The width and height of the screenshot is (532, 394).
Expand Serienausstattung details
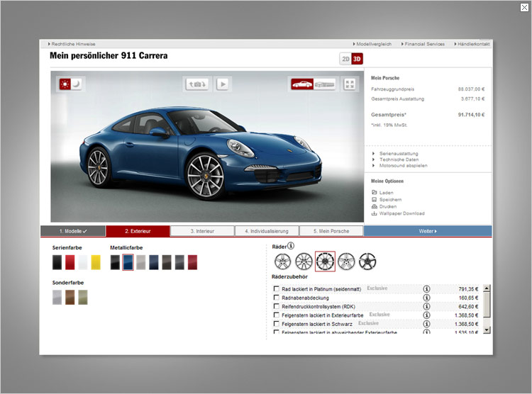(399, 154)
